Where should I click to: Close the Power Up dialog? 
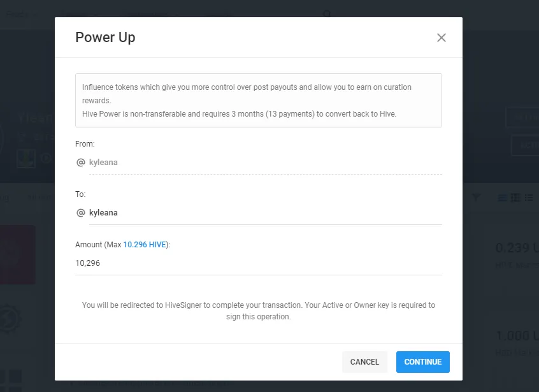pos(442,38)
